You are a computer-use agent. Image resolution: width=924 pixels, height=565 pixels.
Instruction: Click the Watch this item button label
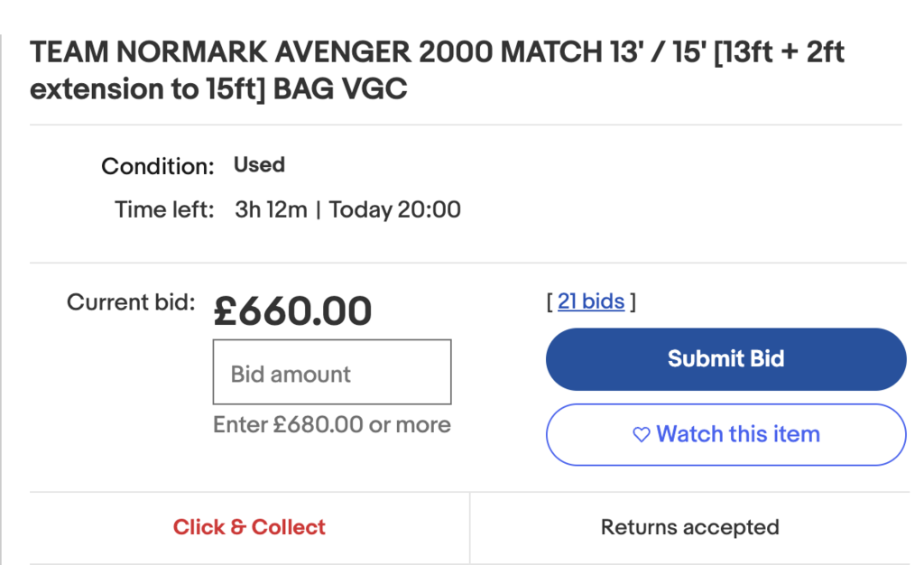(x=738, y=434)
